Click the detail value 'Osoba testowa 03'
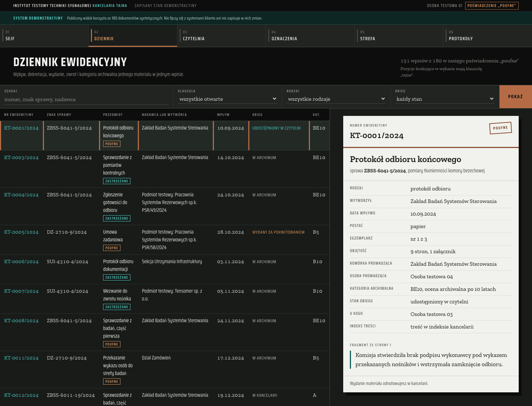The image size is (532, 406). [x=432, y=314]
